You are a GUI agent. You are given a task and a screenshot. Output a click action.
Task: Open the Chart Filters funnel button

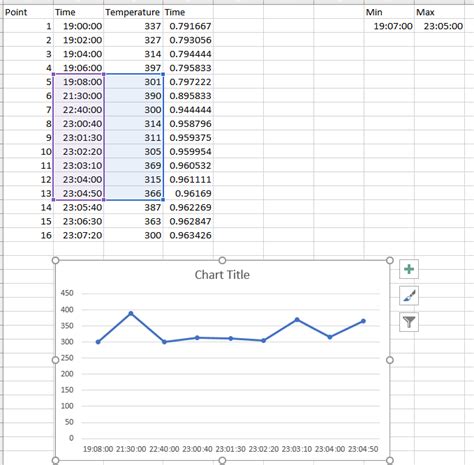click(x=409, y=322)
